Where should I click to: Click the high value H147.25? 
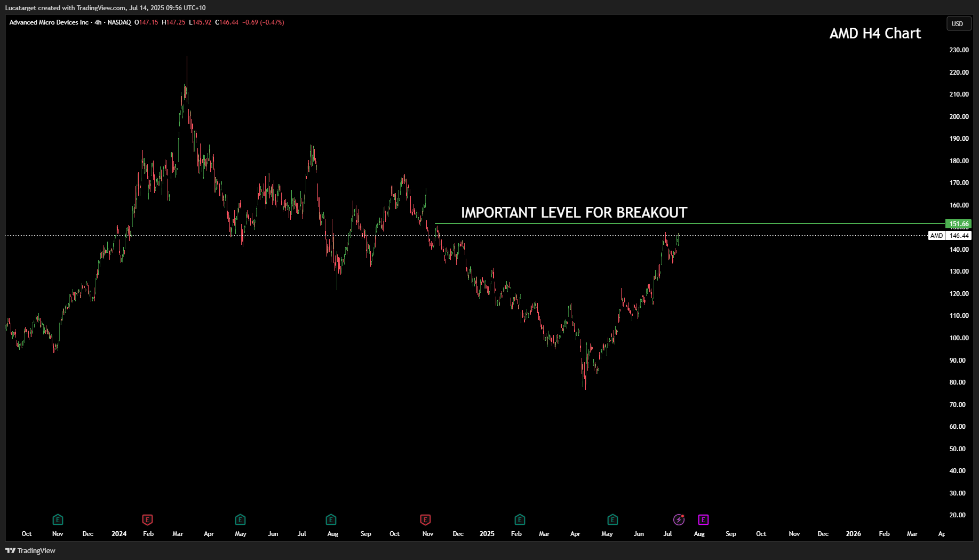click(x=173, y=22)
